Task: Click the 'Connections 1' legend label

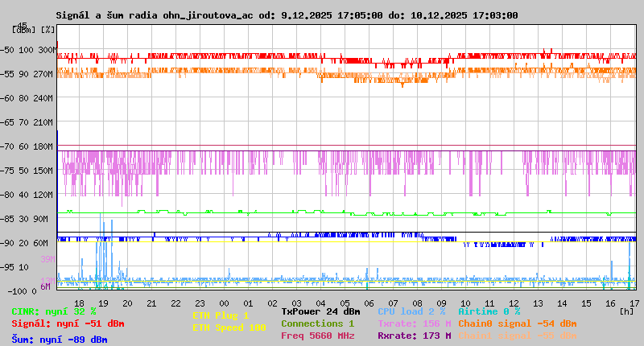Action: point(317,323)
